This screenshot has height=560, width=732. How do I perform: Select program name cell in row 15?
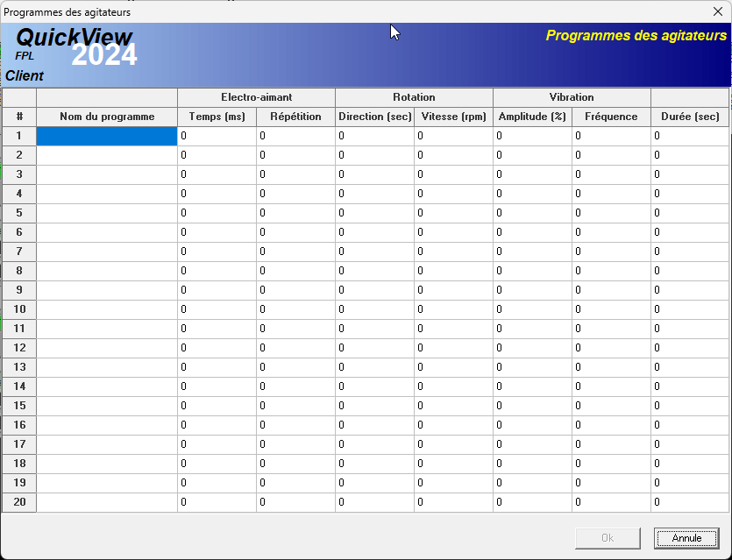point(107,406)
